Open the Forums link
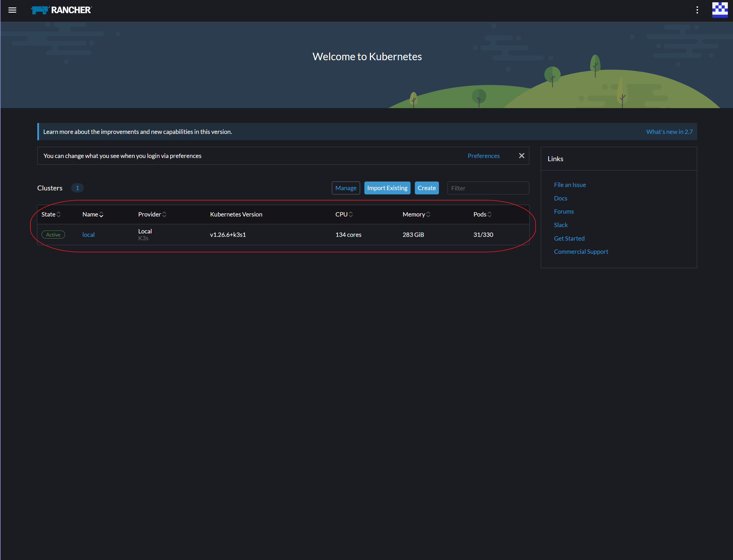 pos(563,211)
